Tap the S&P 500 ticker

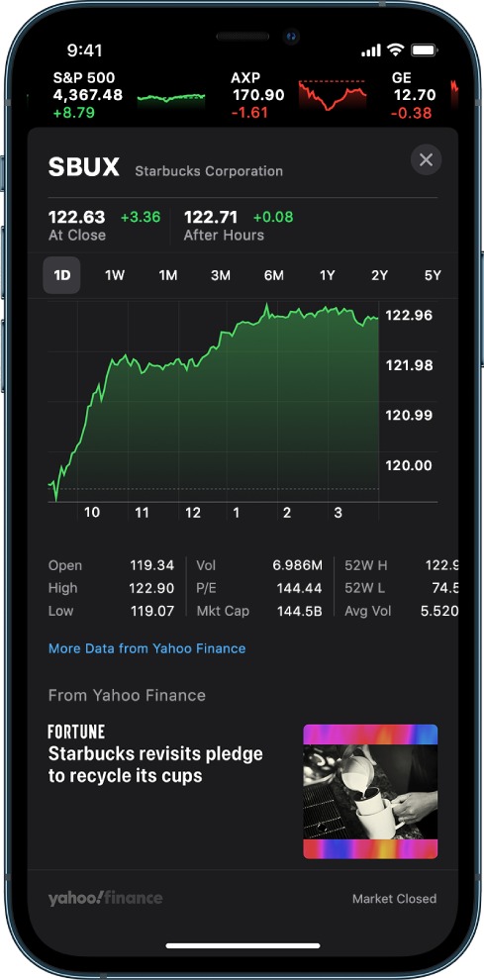130,96
